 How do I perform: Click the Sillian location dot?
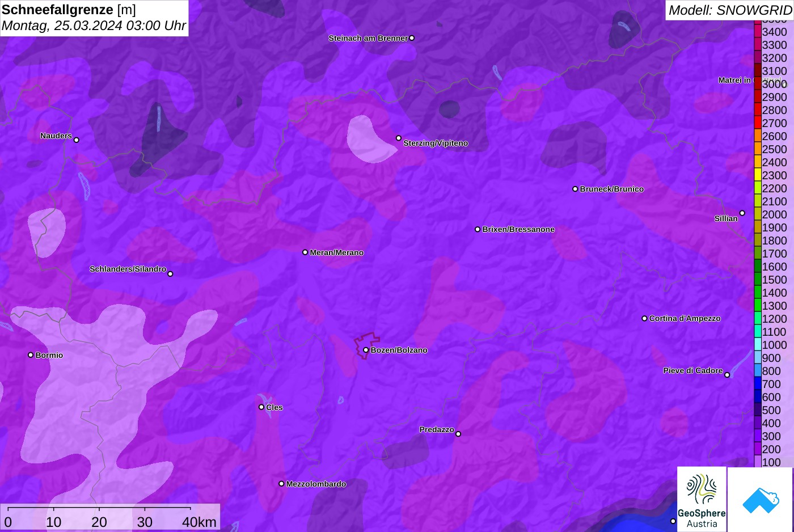742,213
